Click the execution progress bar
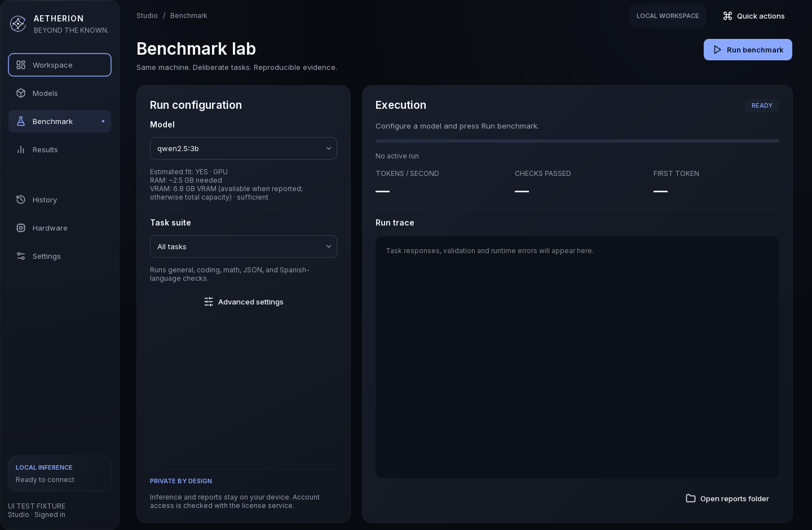This screenshot has height=530, width=812. pyautogui.click(x=577, y=141)
